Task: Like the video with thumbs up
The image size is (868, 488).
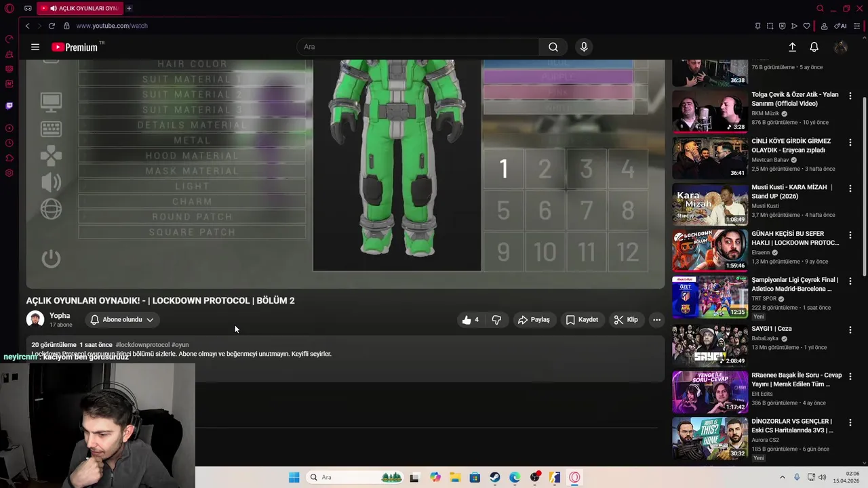Action: [471, 320]
